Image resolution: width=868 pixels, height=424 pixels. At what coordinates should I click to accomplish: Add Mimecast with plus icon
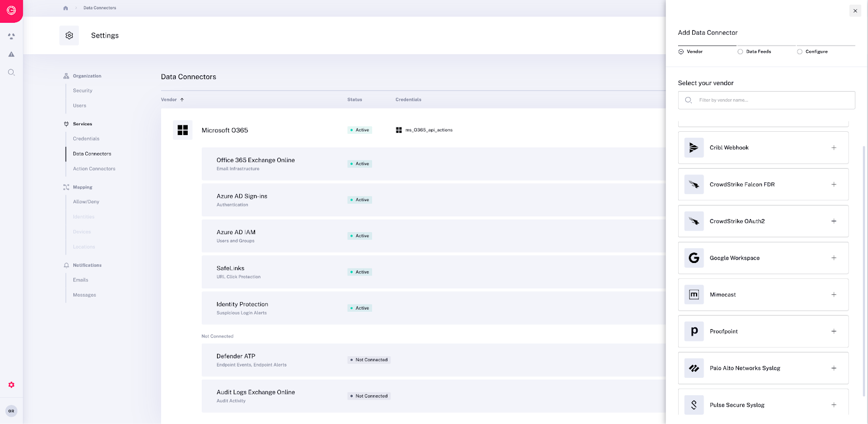[834, 294]
